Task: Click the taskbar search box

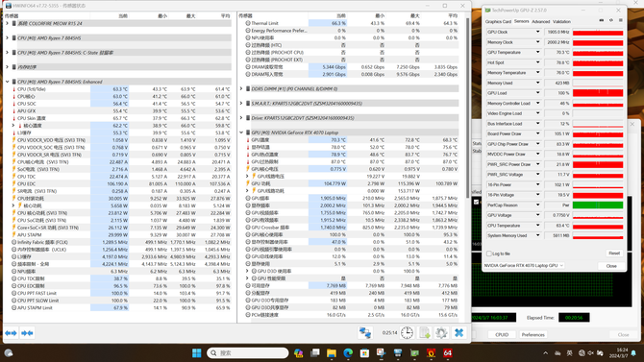Action: click(248, 353)
